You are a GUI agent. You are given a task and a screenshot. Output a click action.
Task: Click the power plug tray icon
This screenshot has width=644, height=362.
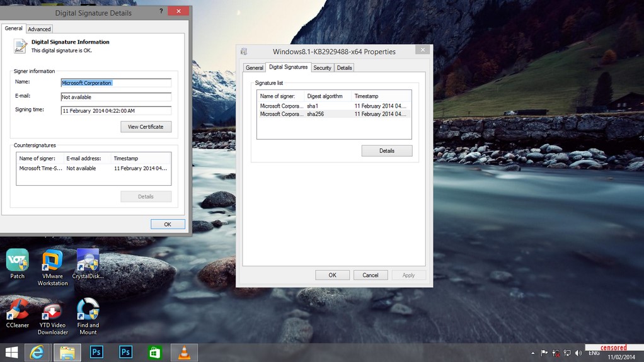[x=556, y=353]
